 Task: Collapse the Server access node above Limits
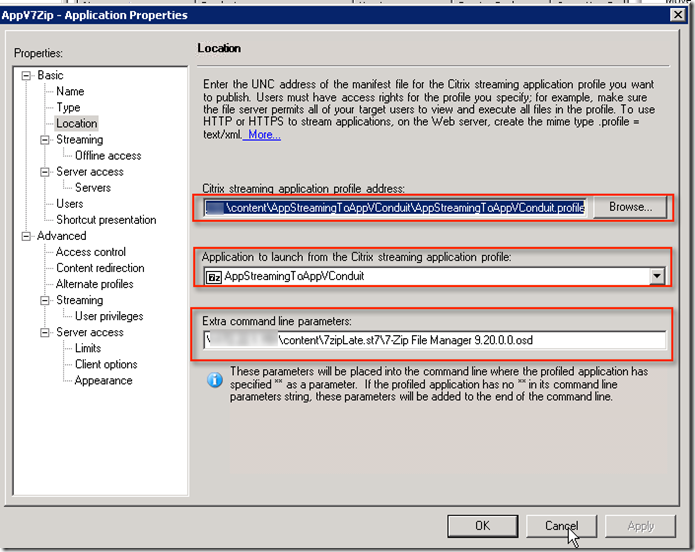[45, 333]
